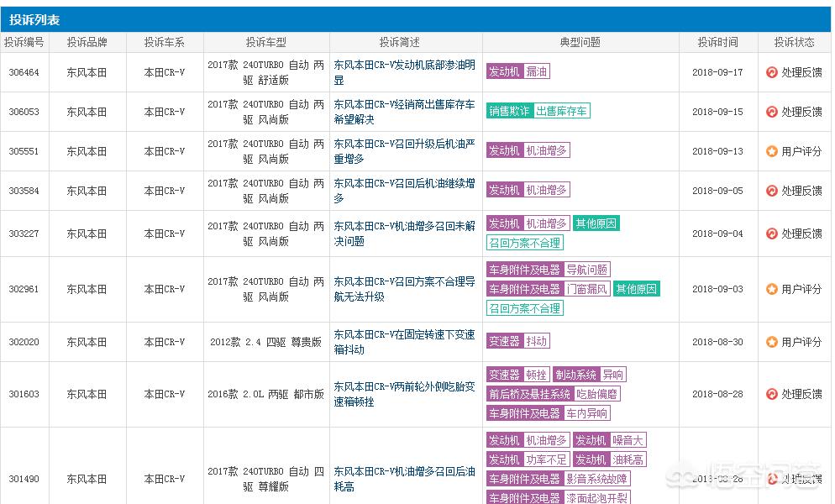Select the 其他原因 tag in row 302961

[x=637, y=289]
